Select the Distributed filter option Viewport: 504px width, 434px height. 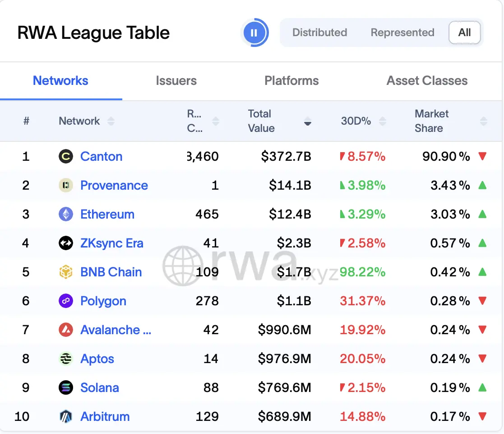pyautogui.click(x=319, y=33)
